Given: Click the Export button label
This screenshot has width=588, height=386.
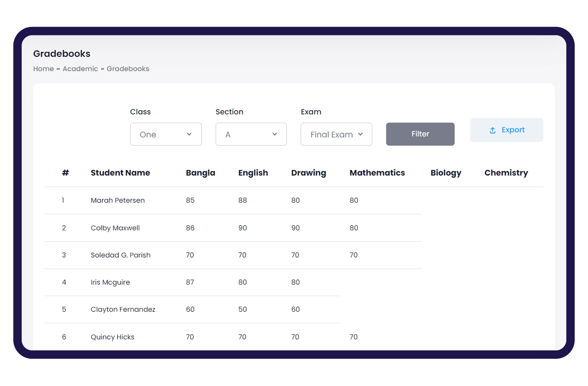Looking at the screenshot, I should click(x=513, y=130).
